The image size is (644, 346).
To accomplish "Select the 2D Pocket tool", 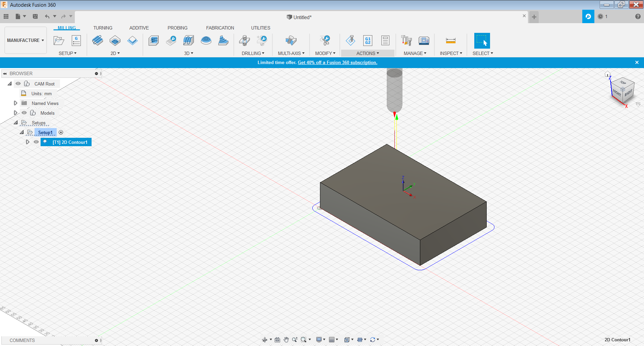I will (115, 41).
